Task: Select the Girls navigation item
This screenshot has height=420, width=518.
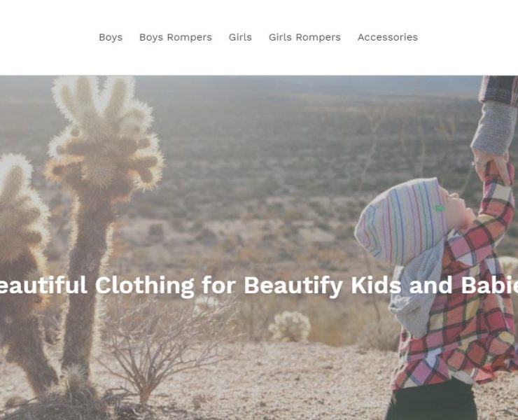Action: pos(240,37)
